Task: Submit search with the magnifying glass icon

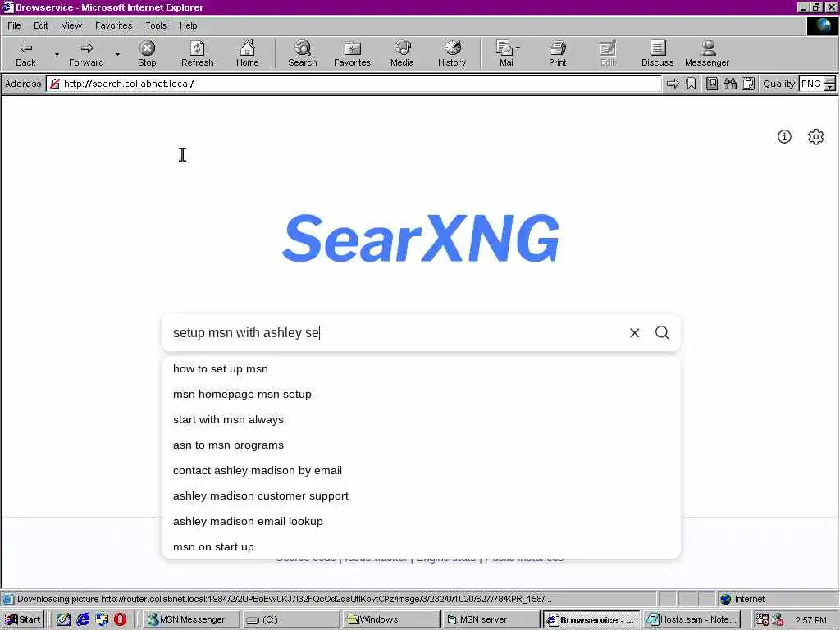Action: 663,333
